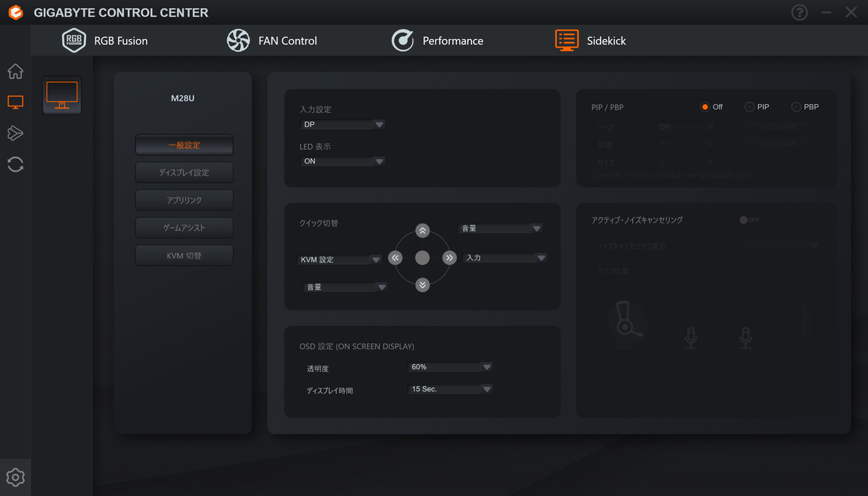Image resolution: width=868 pixels, height=496 pixels.
Task: Click the right standalone microphone icon
Action: click(x=746, y=338)
